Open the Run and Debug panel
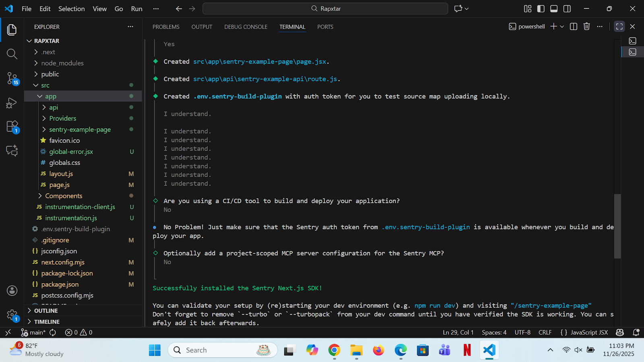This screenshot has height=362, width=644. pos(12,103)
